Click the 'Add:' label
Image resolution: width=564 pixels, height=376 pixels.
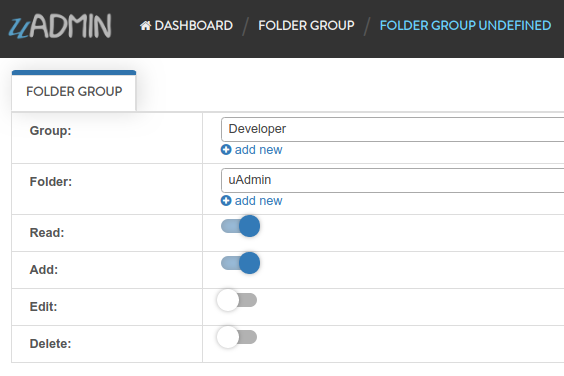(x=44, y=270)
